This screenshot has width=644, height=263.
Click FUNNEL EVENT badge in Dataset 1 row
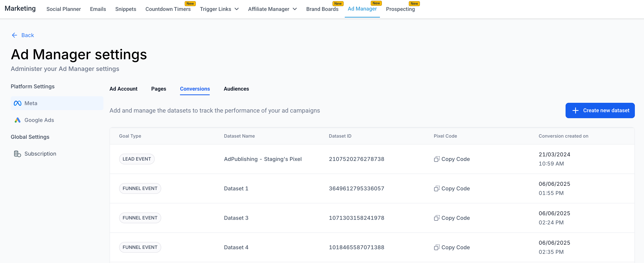140,188
